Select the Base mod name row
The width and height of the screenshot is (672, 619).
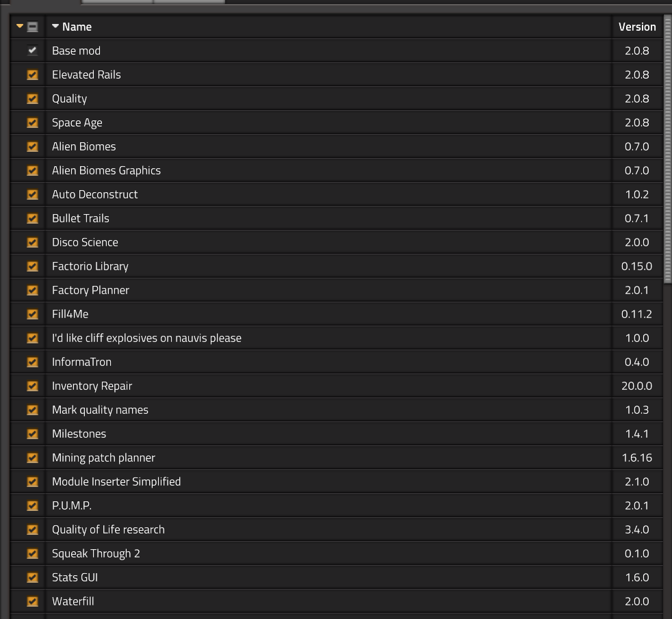pyautogui.click(x=76, y=51)
